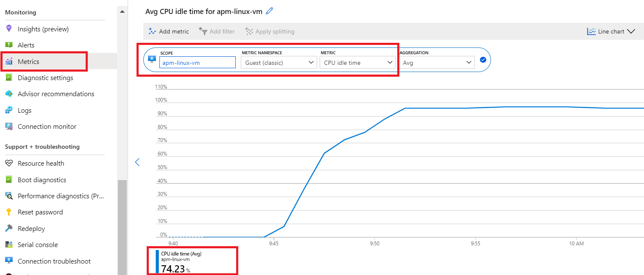Click the Add metric button
Viewport: 644px width, 275px height.
[x=169, y=31]
